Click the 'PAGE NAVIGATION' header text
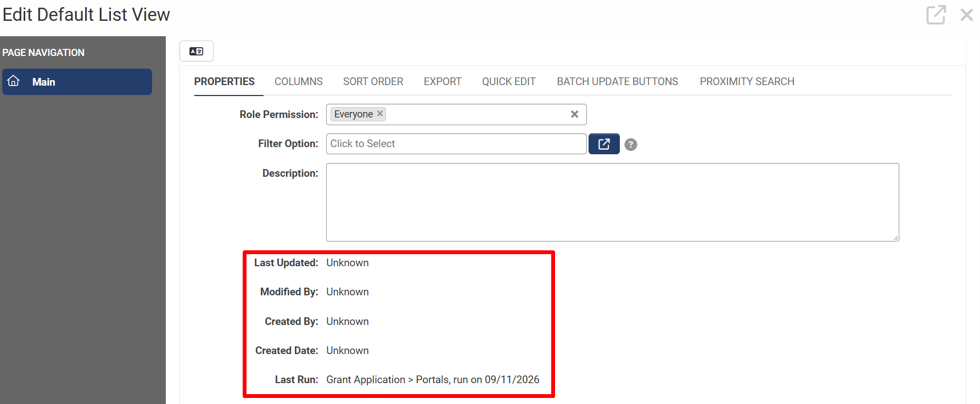The image size is (980, 404). pos(43,52)
